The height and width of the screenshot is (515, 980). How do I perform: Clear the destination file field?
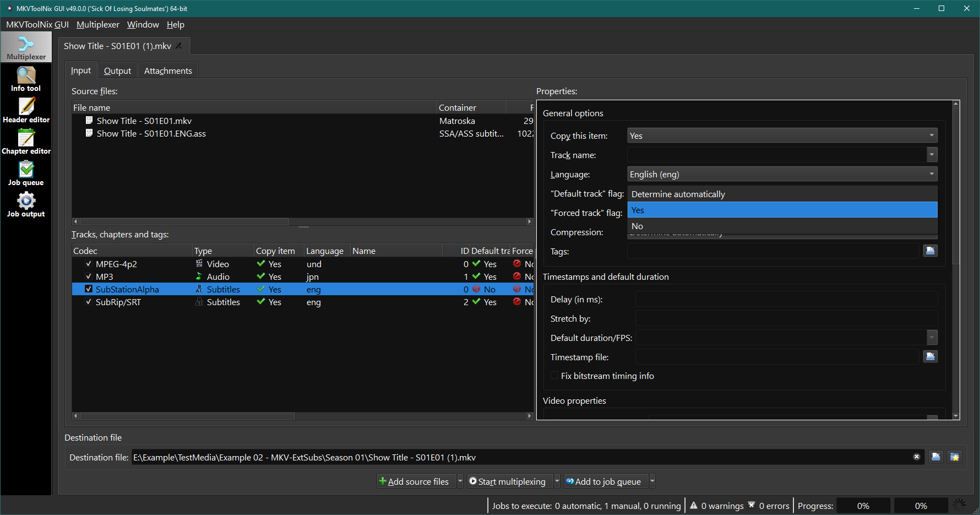point(917,457)
